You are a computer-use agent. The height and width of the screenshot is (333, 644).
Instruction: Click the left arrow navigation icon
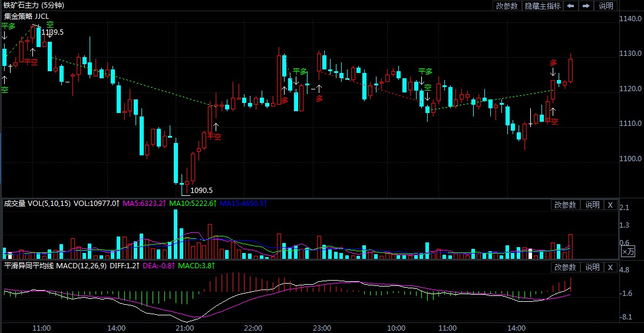pyautogui.click(x=570, y=6)
